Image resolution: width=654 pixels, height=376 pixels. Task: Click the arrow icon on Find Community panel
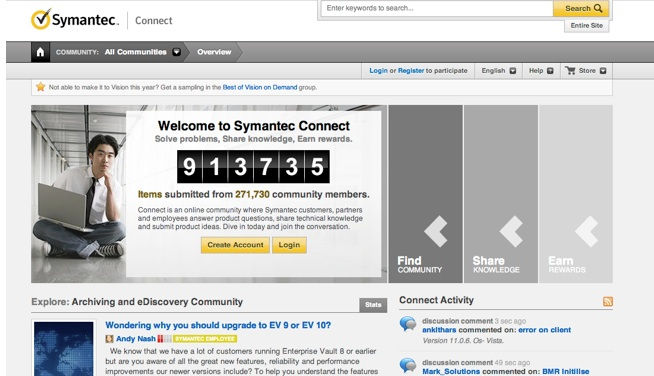point(436,232)
